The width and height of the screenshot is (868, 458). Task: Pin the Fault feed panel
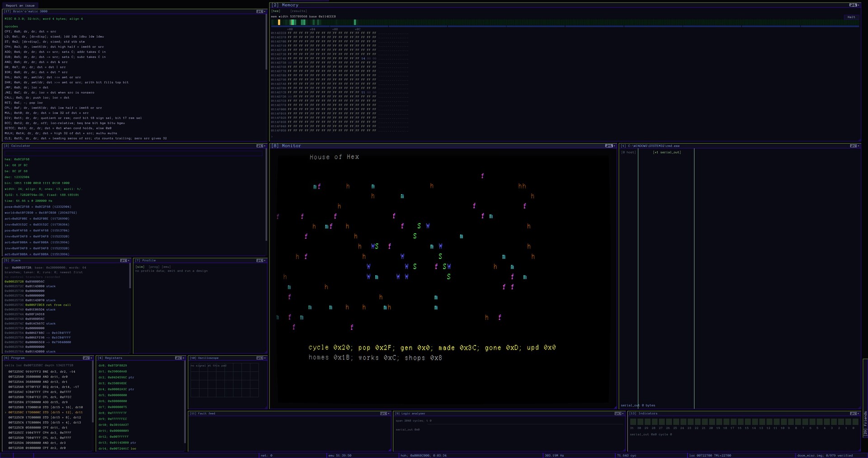point(383,414)
